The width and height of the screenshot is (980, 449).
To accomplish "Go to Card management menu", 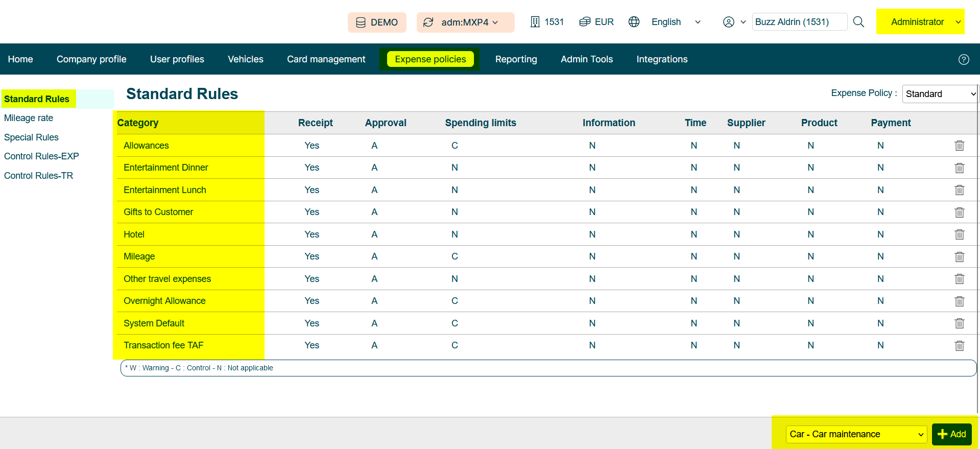I will click(x=326, y=59).
